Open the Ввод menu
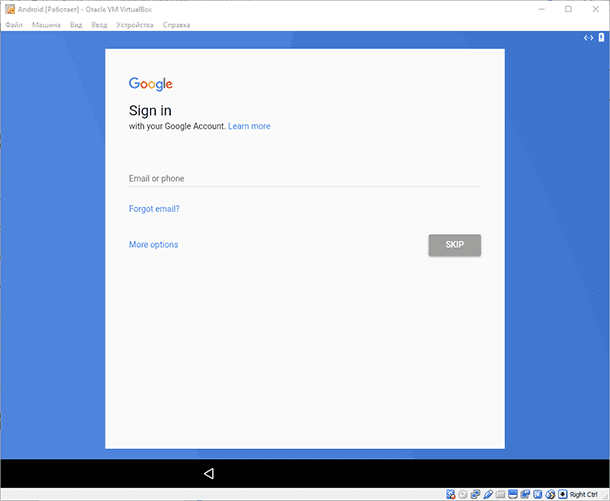 pyautogui.click(x=99, y=25)
